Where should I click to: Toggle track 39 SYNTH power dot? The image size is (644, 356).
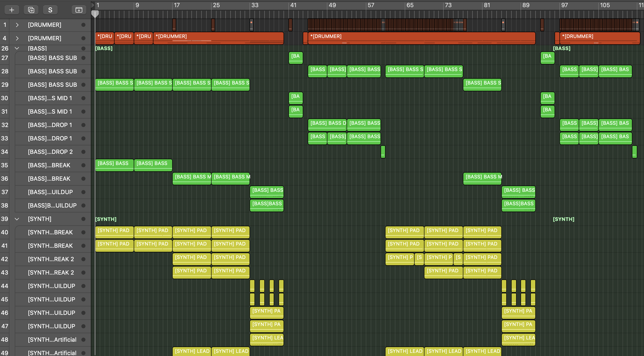(83, 219)
